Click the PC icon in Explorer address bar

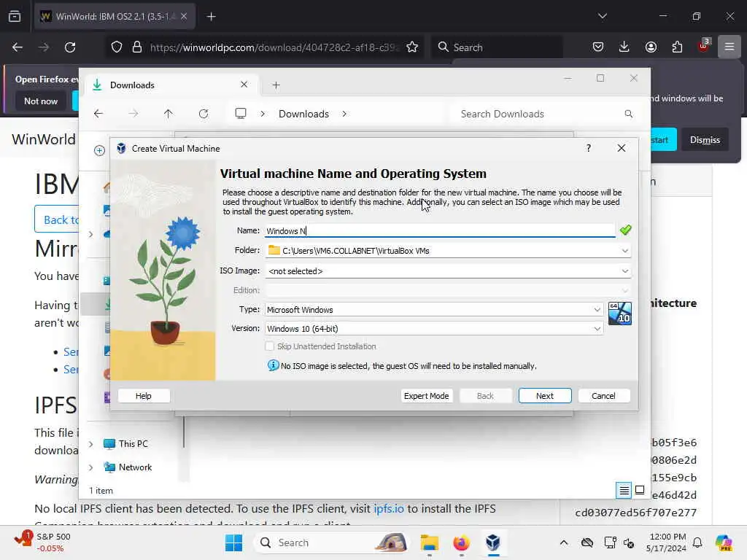[x=241, y=113]
